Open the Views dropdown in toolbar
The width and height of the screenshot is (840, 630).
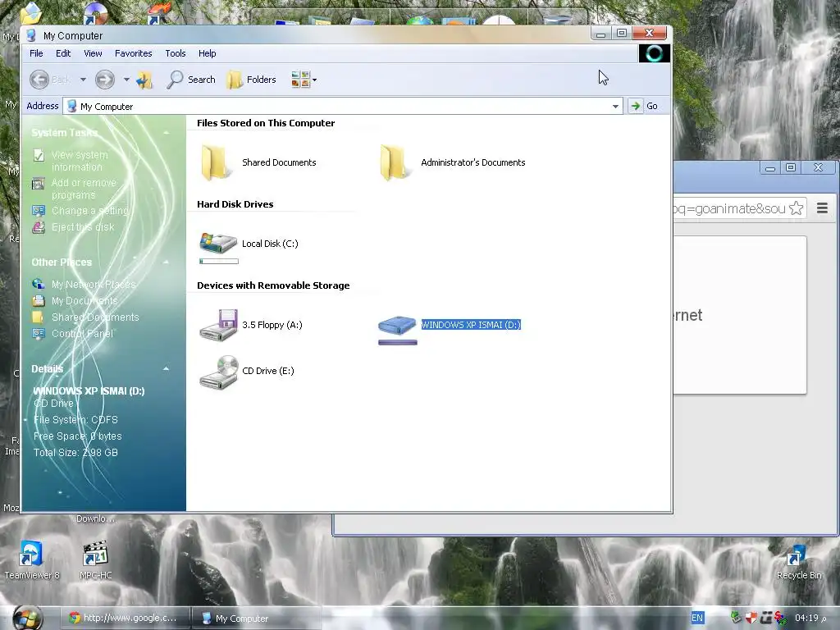tap(304, 80)
